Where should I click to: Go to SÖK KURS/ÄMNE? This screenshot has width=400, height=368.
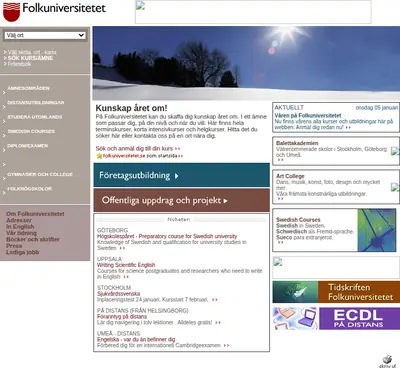(x=30, y=58)
